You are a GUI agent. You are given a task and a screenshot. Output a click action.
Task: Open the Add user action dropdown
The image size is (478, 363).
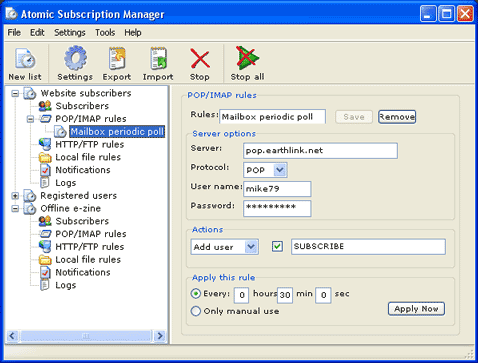251,247
